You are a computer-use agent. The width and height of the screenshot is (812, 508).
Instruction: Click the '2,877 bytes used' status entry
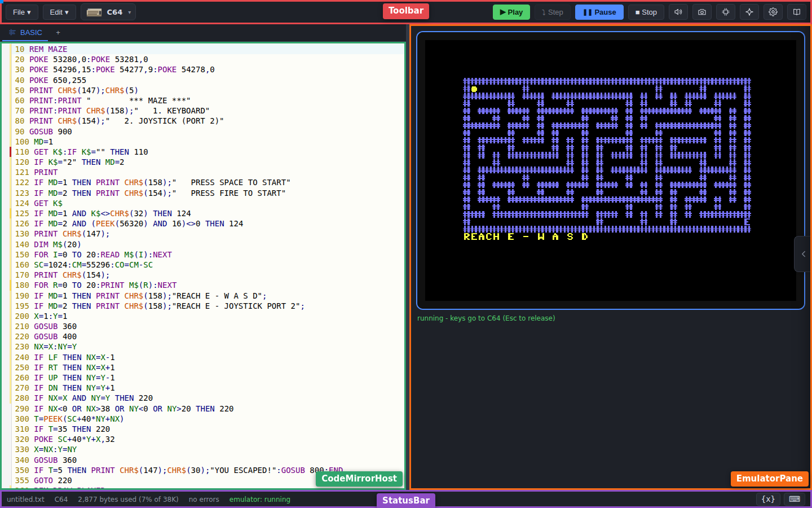[128, 499]
